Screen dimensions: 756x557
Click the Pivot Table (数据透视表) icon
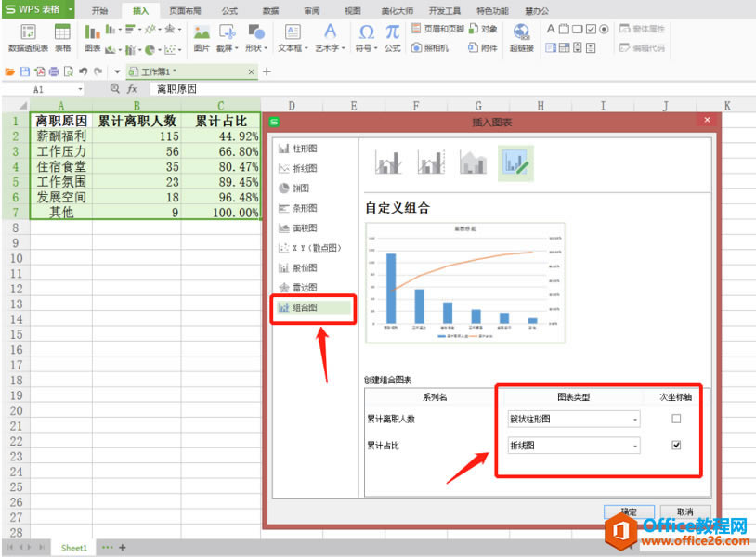pyautogui.click(x=29, y=32)
